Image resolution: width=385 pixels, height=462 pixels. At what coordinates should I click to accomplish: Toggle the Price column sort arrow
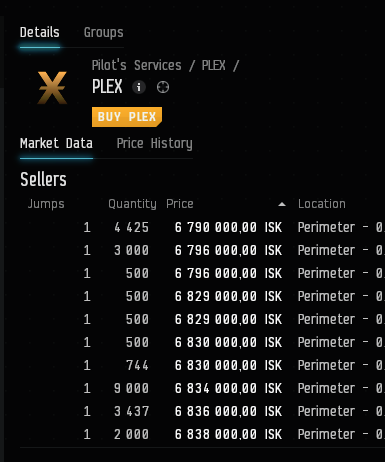click(282, 204)
